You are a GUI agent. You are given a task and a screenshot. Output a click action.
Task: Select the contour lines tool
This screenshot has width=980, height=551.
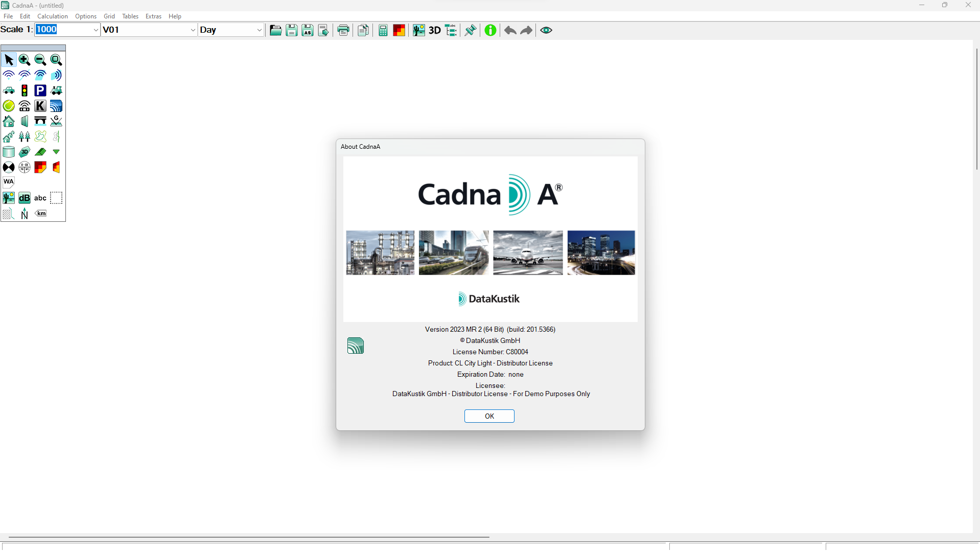coord(40,136)
